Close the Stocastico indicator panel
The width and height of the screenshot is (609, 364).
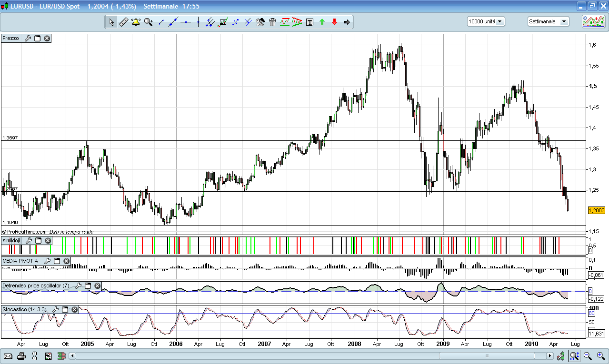pyautogui.click(x=75, y=310)
